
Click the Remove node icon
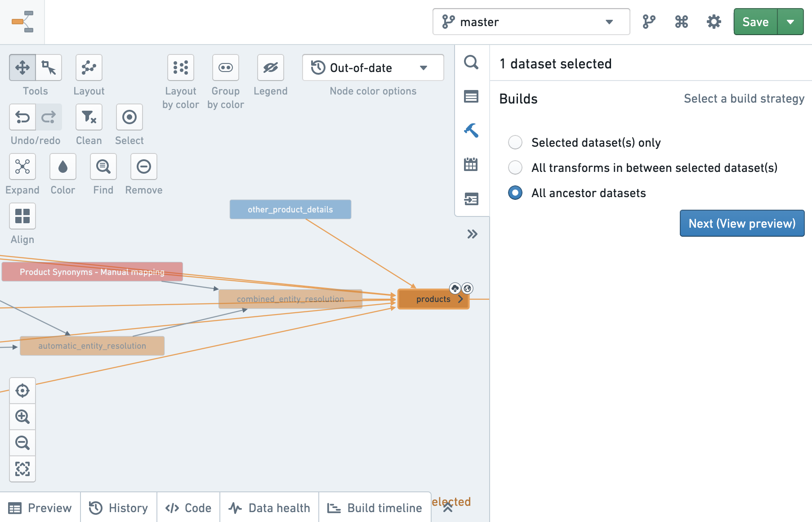(144, 166)
